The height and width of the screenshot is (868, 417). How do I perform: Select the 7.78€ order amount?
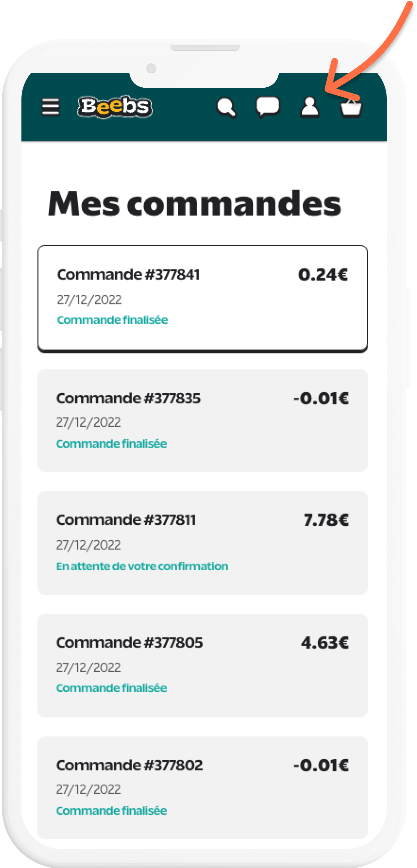[x=326, y=520]
